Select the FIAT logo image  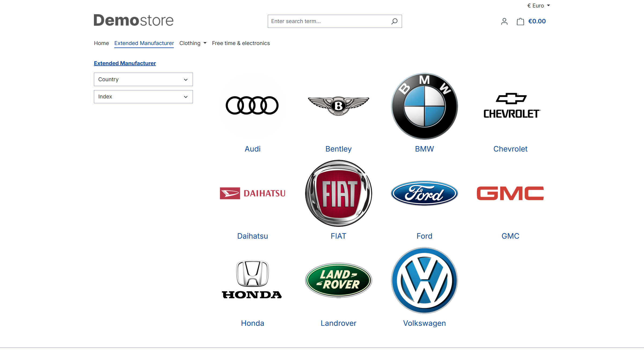click(338, 193)
